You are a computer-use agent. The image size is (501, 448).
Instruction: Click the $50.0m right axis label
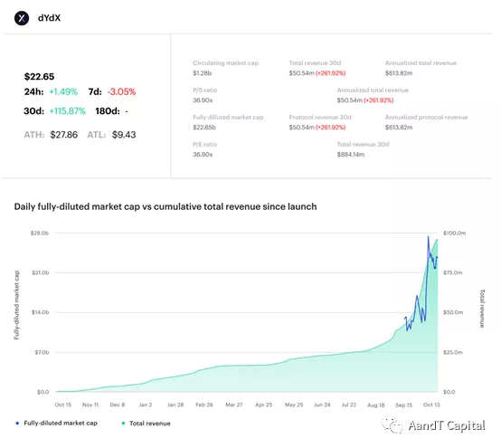click(x=453, y=312)
